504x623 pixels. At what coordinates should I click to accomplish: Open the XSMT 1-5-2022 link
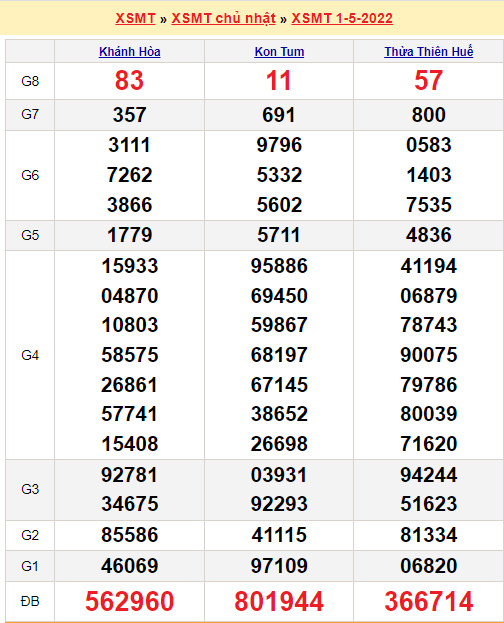click(x=342, y=18)
